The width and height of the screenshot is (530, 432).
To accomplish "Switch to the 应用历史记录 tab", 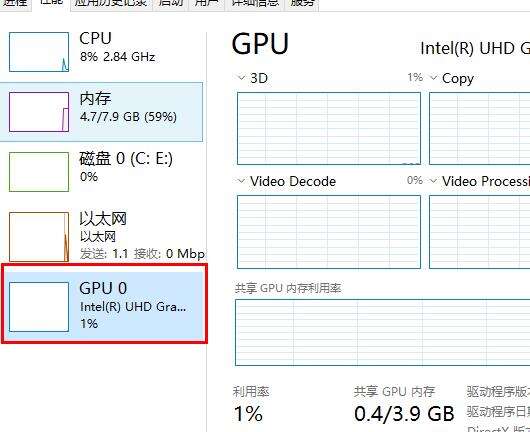I will (x=111, y=3).
